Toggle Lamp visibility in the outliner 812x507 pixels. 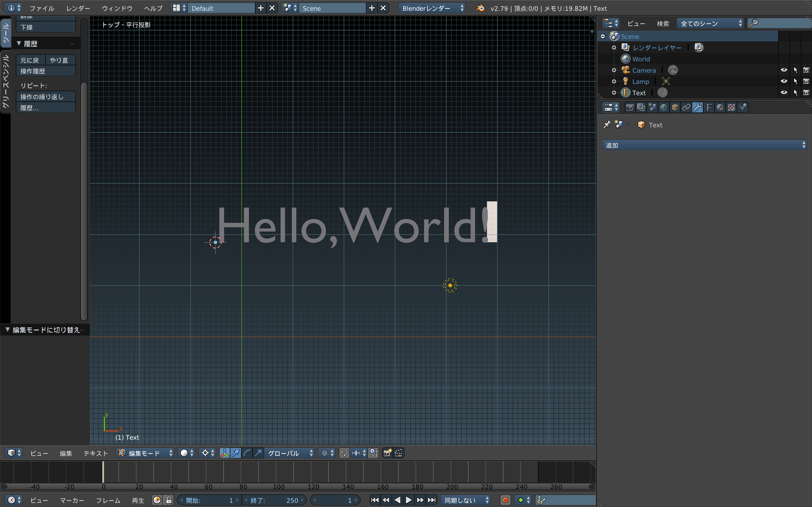click(x=784, y=81)
